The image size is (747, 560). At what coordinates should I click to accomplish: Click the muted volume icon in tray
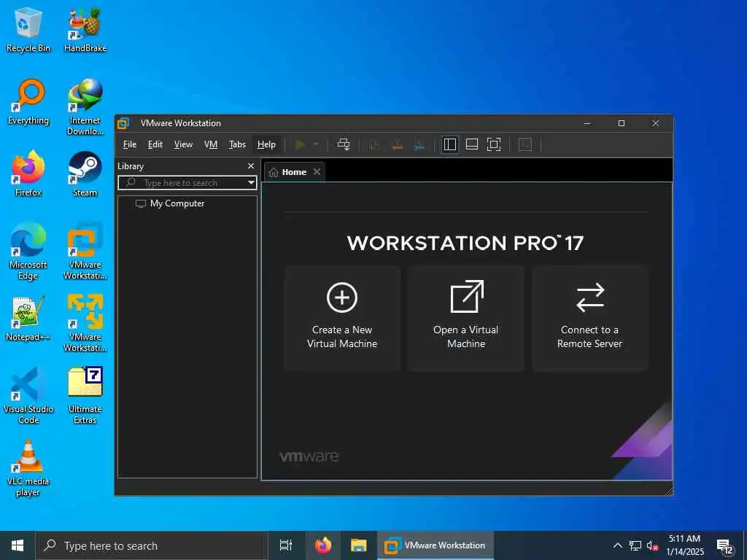point(653,545)
